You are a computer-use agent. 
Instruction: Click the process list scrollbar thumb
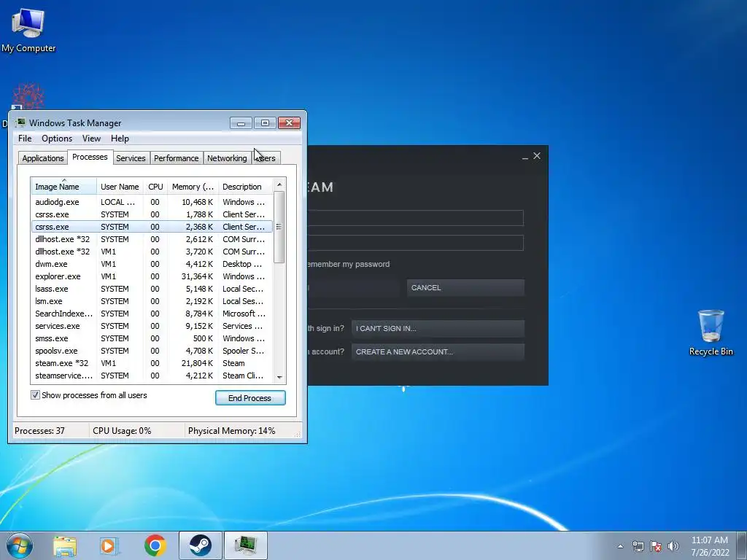pos(279,227)
